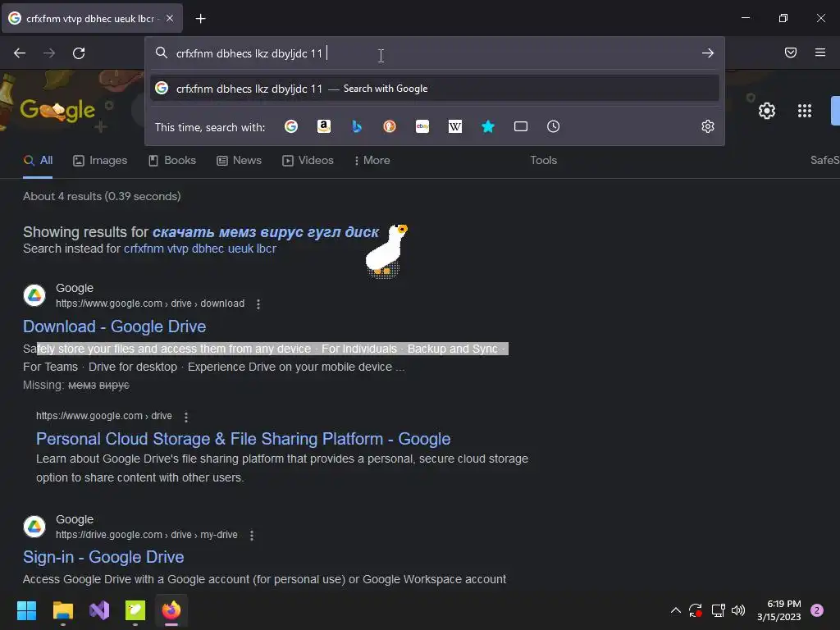840x630 pixels.
Task: Search this time with DuckDuckGo
Action: (390, 126)
